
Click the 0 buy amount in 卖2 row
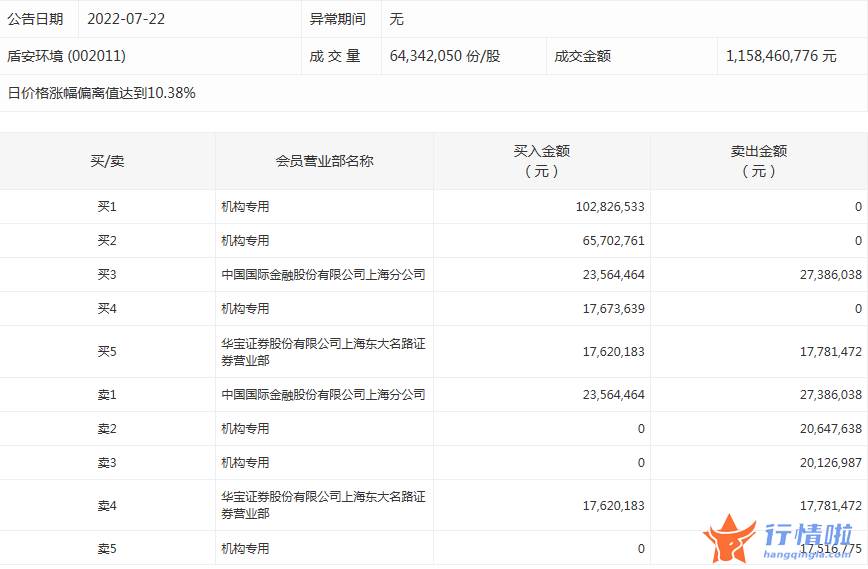[641, 428]
